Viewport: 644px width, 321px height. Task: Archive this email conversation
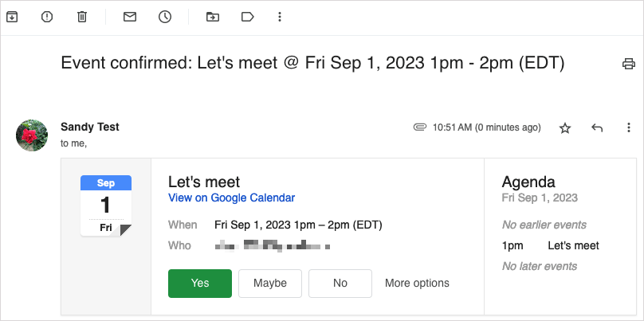coord(12,17)
